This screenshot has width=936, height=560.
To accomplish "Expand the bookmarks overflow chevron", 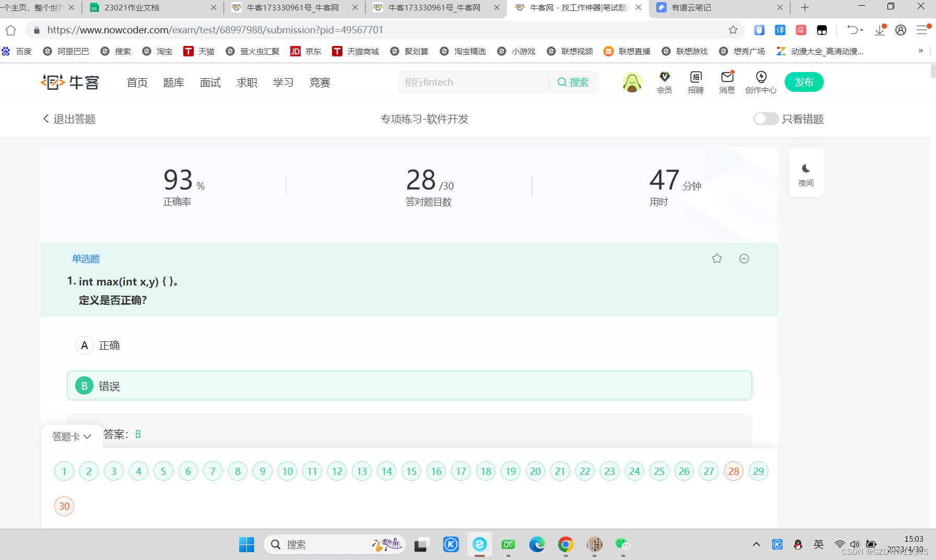I will click(921, 51).
